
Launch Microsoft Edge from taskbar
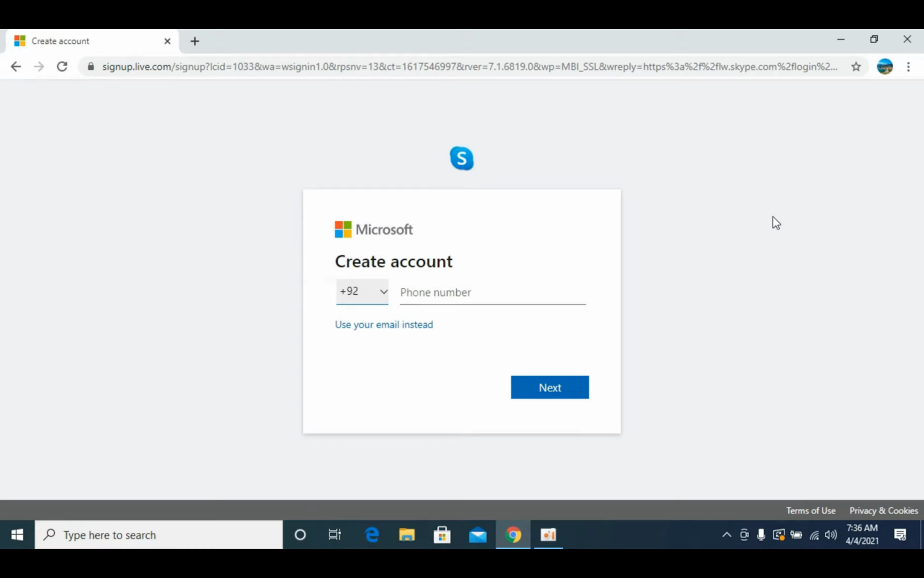[x=372, y=535]
